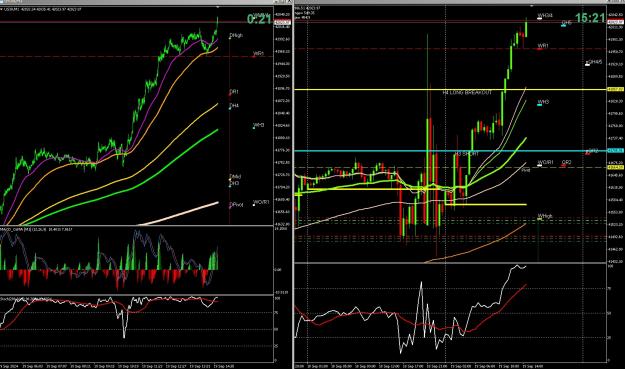
Task: Select the WHigh label in right chart
Action: [x=545, y=216]
